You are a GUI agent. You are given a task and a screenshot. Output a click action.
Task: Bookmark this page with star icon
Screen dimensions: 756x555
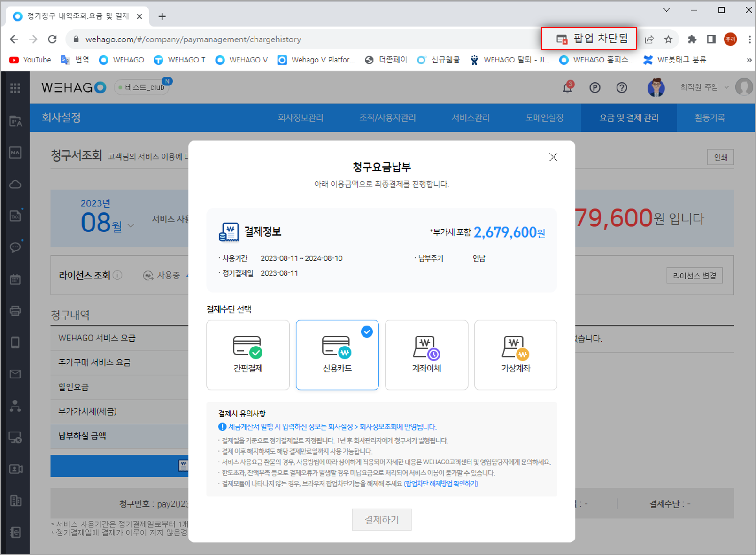pos(668,39)
